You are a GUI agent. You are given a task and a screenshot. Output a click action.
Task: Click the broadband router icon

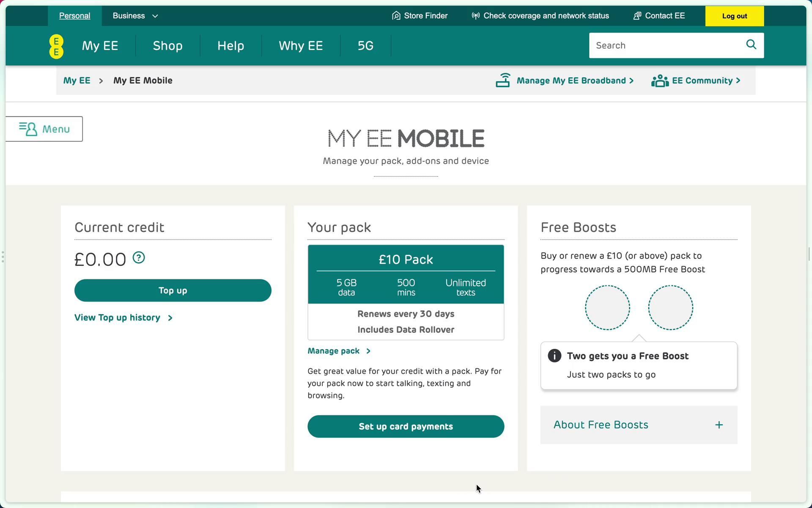click(x=503, y=80)
